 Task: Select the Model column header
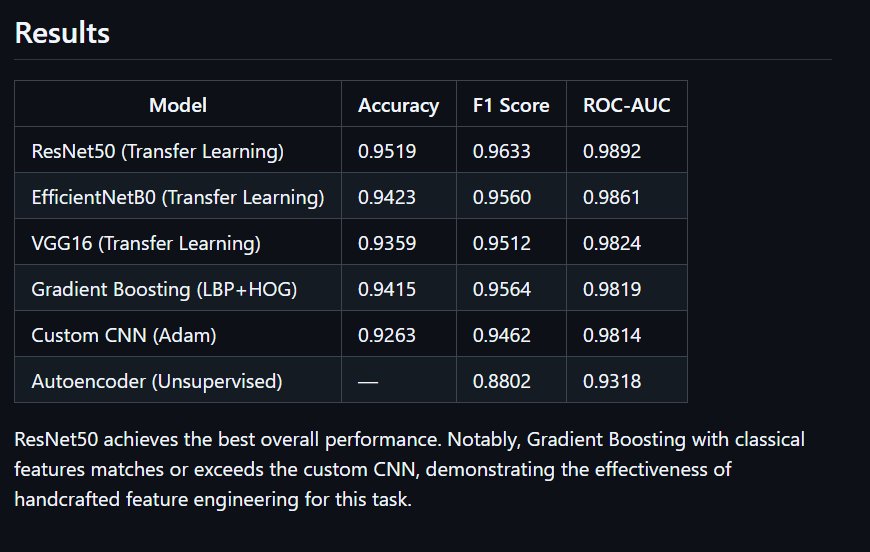[178, 105]
